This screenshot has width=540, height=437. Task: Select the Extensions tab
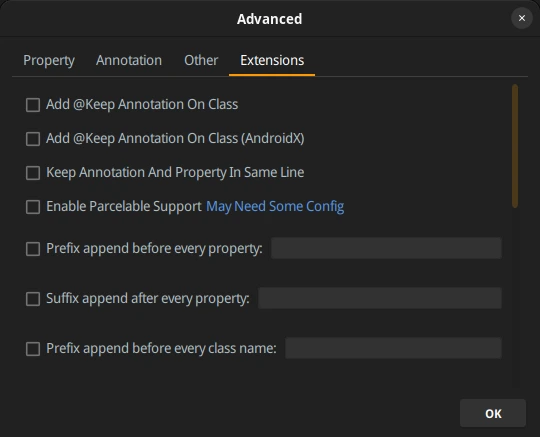coord(272,61)
